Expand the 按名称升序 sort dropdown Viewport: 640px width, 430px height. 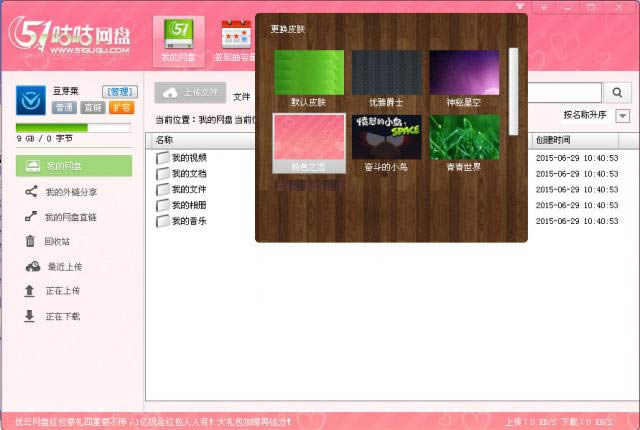(622, 116)
